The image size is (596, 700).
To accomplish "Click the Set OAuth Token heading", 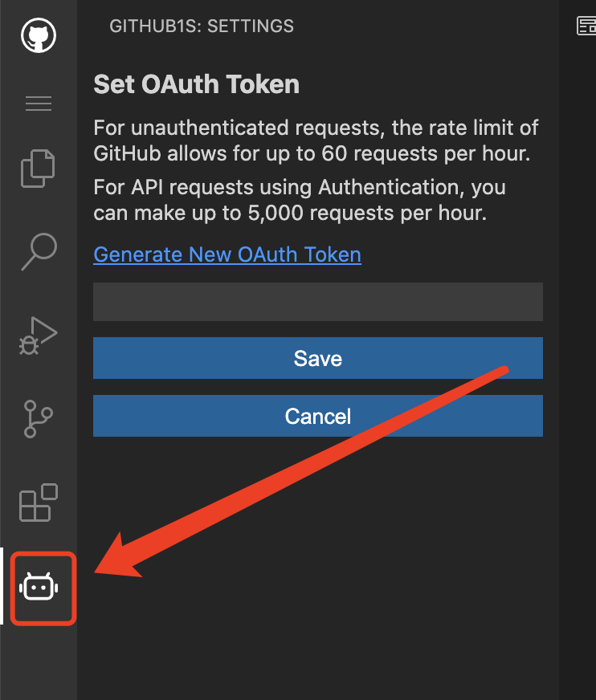I will point(197,84).
